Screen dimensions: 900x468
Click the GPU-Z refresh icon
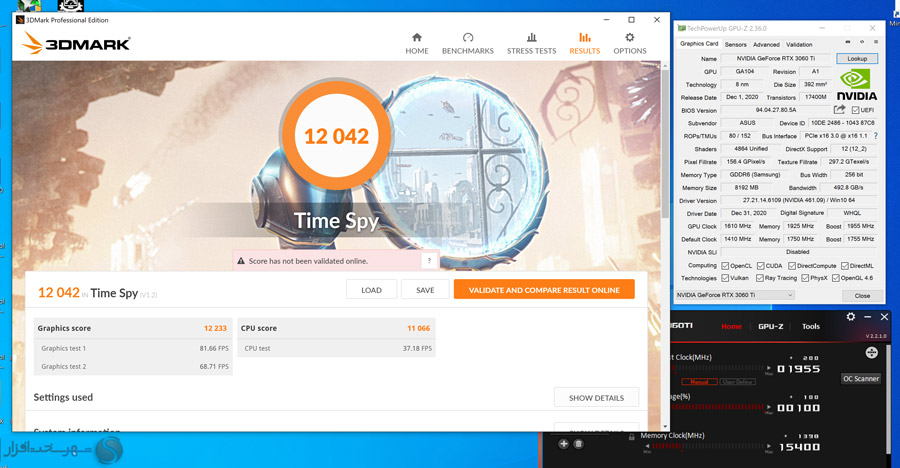tap(862, 42)
